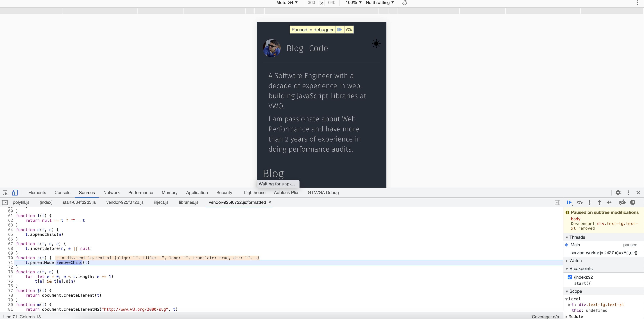Open the Moto G4 device dropdown
The image size is (644, 319).
287,3
